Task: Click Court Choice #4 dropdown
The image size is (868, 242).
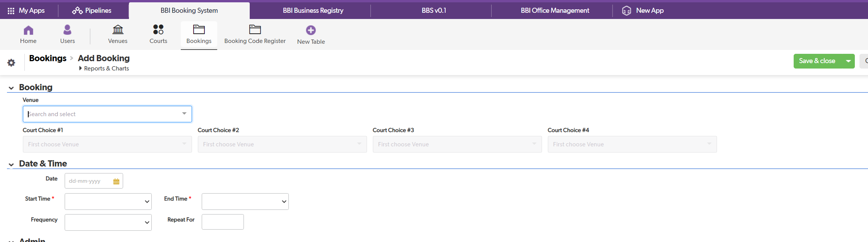Action: [x=632, y=144]
